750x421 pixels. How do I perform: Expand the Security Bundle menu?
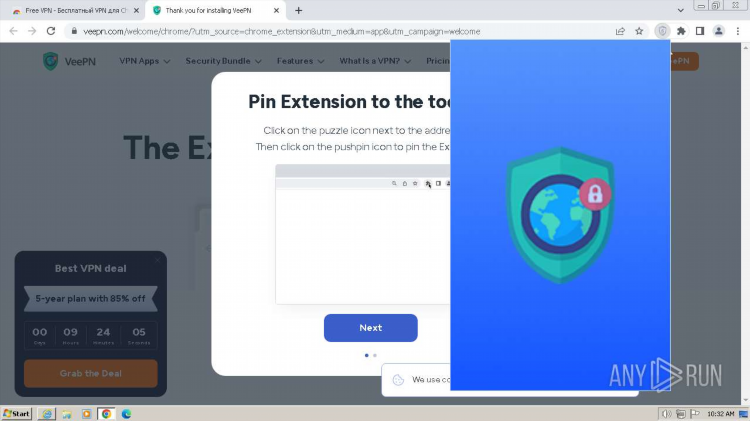tap(223, 61)
